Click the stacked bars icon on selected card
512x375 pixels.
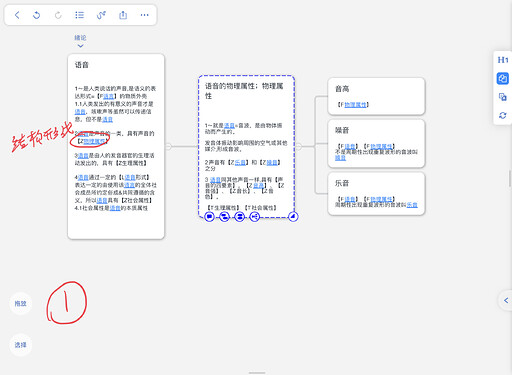(239, 217)
